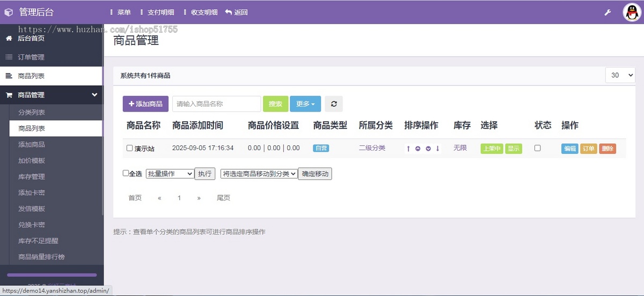Click the return arrow icon 返回
Image resolution: width=644 pixels, height=296 pixels.
point(229,12)
